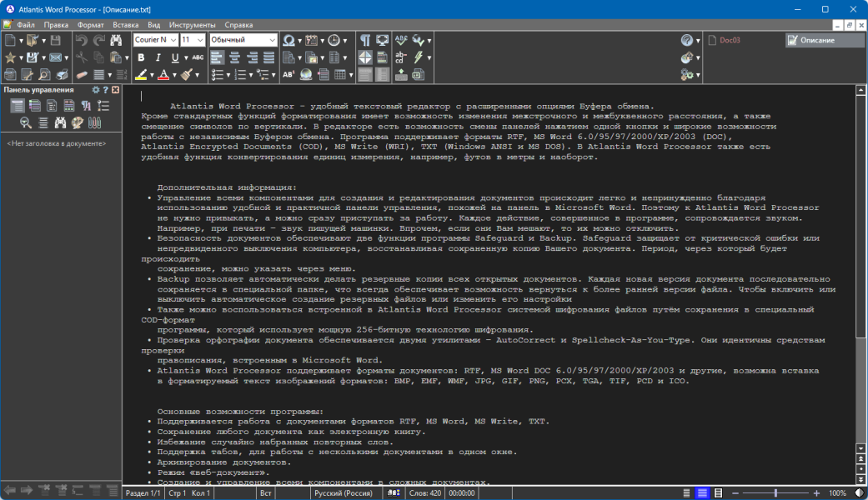Click the binoculars Find icon in main toolbar

[116, 40]
